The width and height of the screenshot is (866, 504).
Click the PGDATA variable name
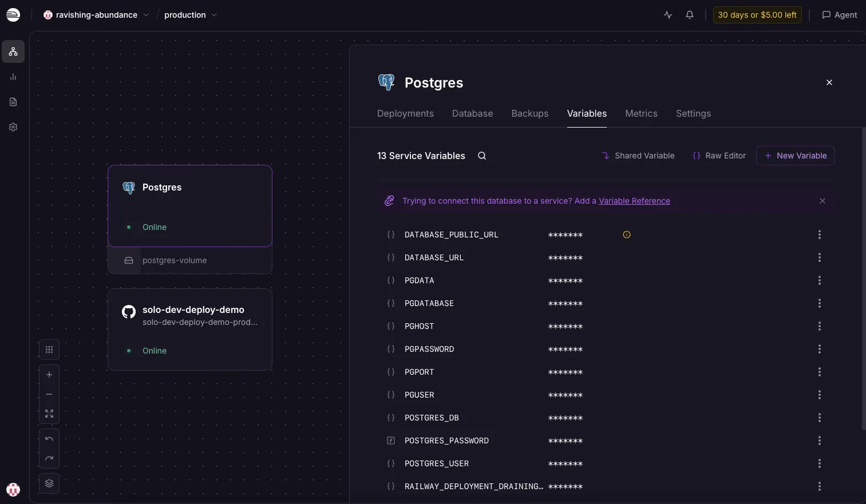click(419, 280)
